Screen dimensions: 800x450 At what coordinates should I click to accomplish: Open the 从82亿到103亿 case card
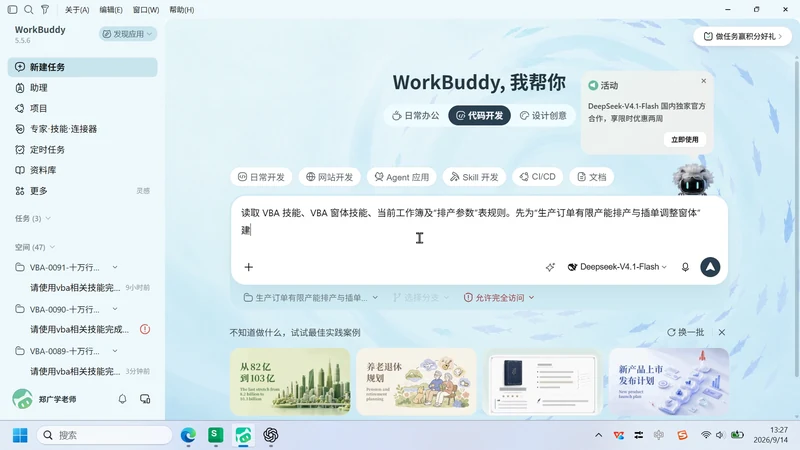point(290,382)
